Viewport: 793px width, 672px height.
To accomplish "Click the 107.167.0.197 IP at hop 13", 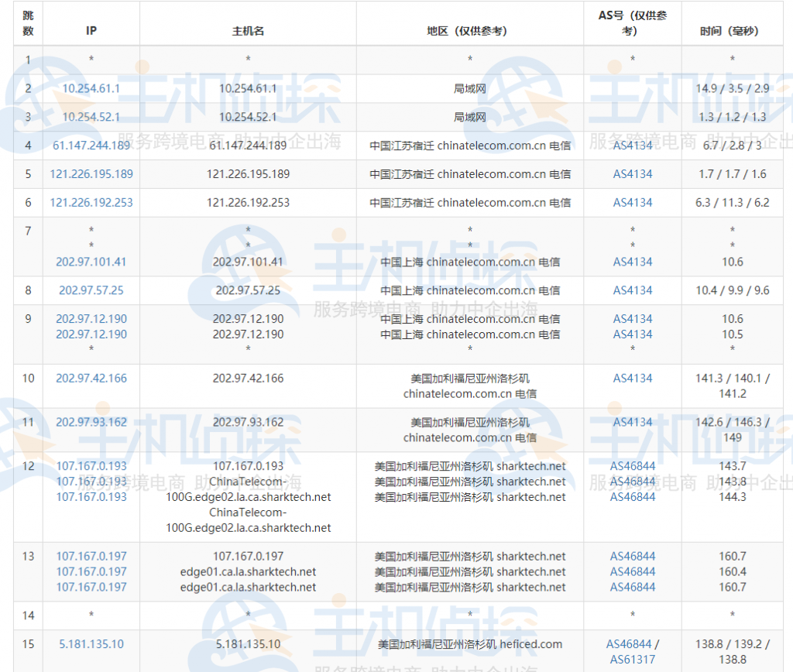I will [x=91, y=556].
